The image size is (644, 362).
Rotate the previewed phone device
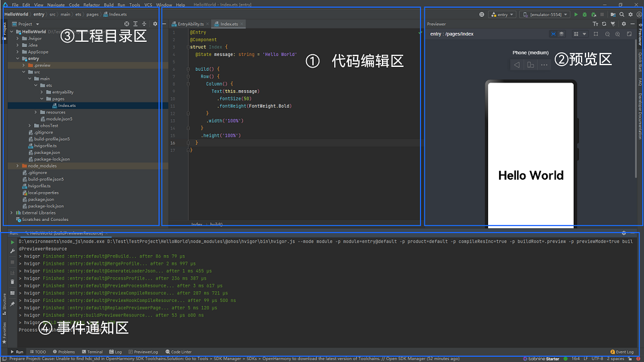tap(531, 65)
